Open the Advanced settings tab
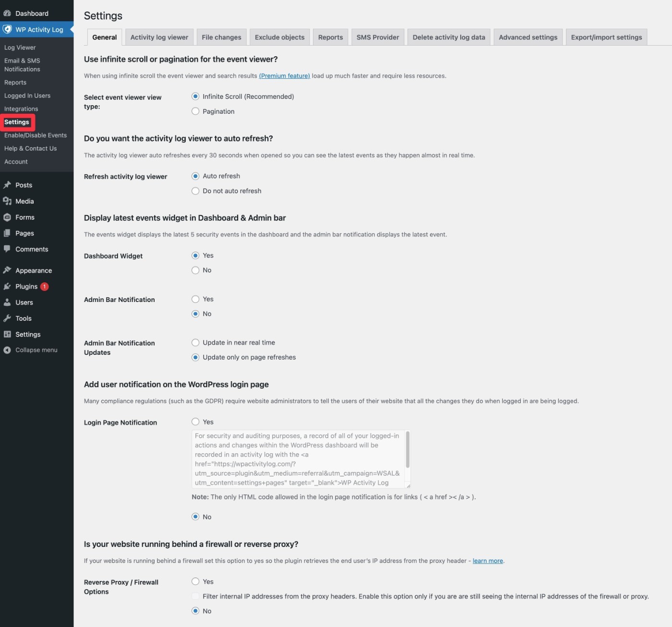The width and height of the screenshot is (672, 627). pos(528,37)
